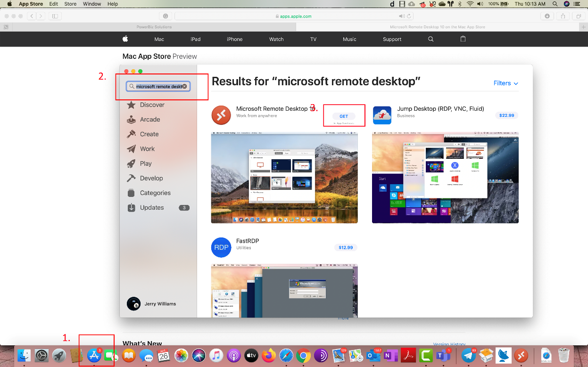The height and width of the screenshot is (367, 588).
Task: Open FaceTime in the Dock
Action: (111, 356)
